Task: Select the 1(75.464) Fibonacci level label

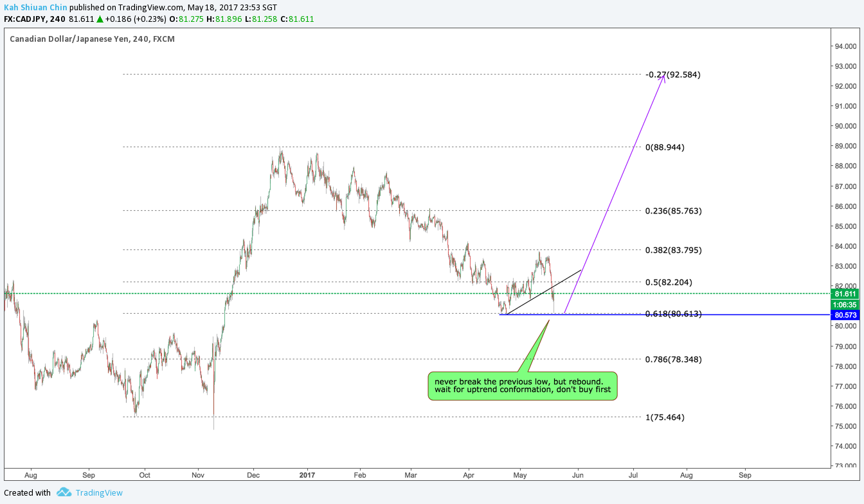Action: (665, 417)
